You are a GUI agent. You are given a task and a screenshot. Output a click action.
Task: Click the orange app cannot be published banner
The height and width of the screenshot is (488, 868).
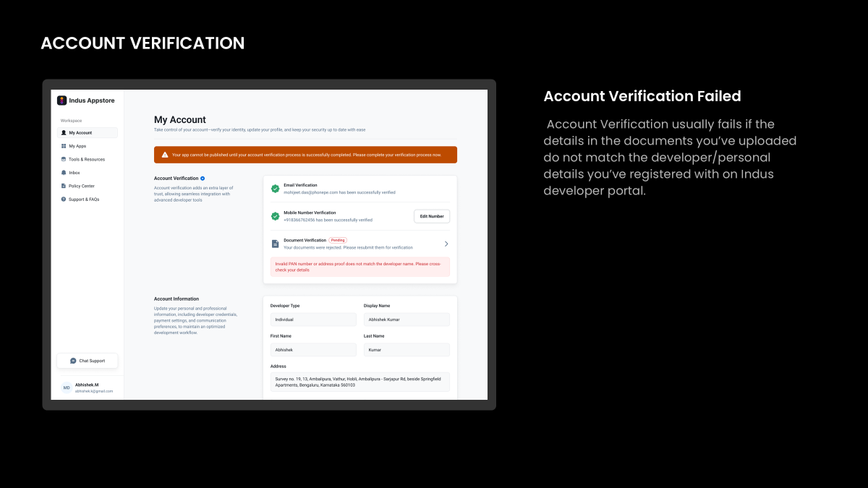coord(305,155)
